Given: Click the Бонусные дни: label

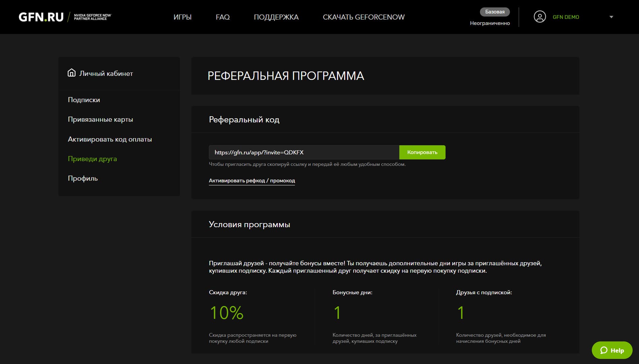Looking at the screenshot, I should tap(353, 293).
